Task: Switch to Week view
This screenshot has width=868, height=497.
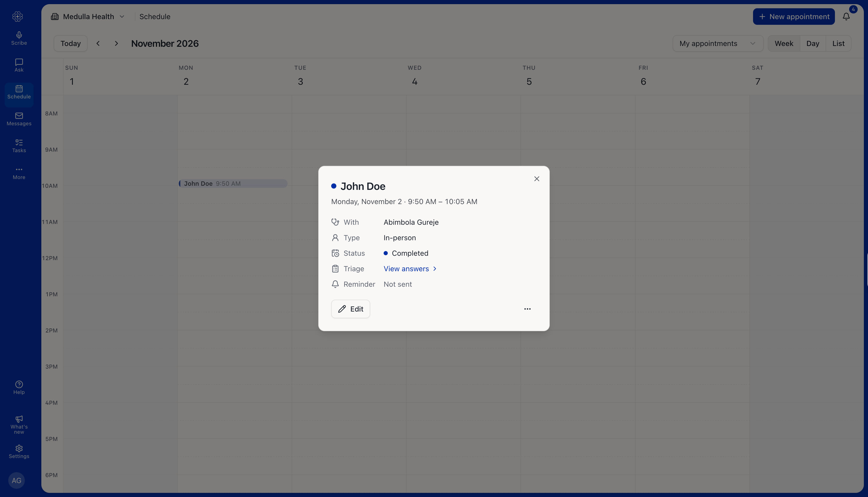Action: 784,43
